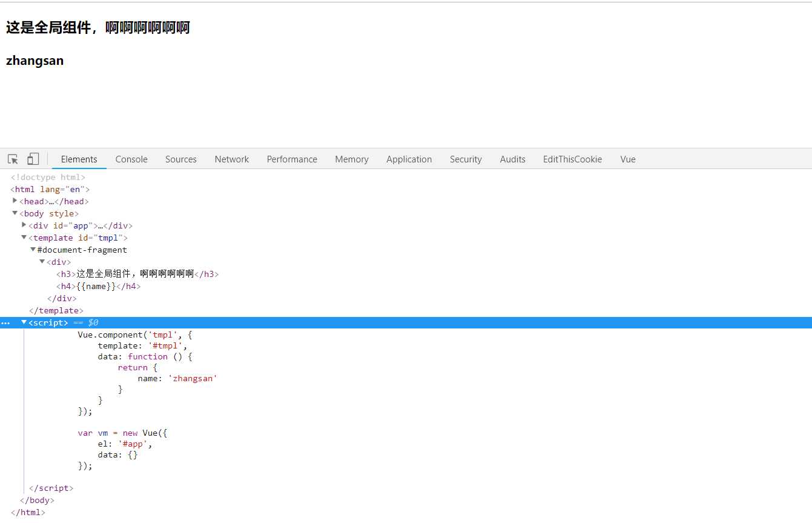Collapse the template id="tmpl" node
This screenshot has height=523, width=812.
point(24,237)
